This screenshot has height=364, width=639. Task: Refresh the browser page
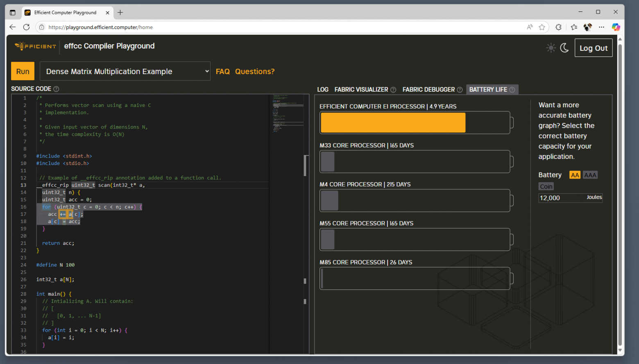pyautogui.click(x=26, y=27)
